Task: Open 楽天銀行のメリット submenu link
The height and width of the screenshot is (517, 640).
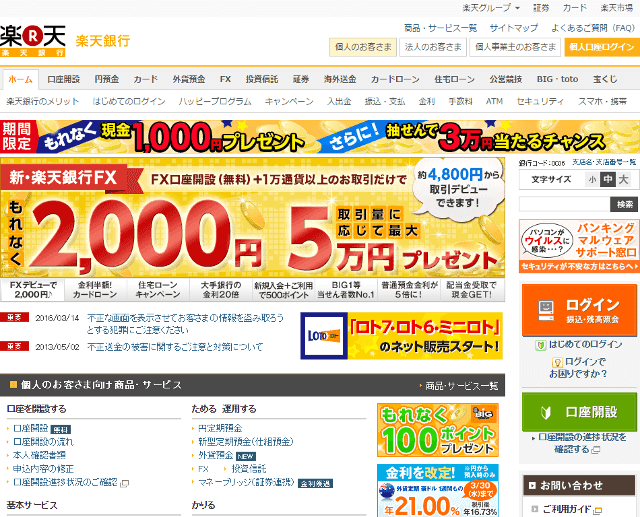Action: [x=42, y=101]
